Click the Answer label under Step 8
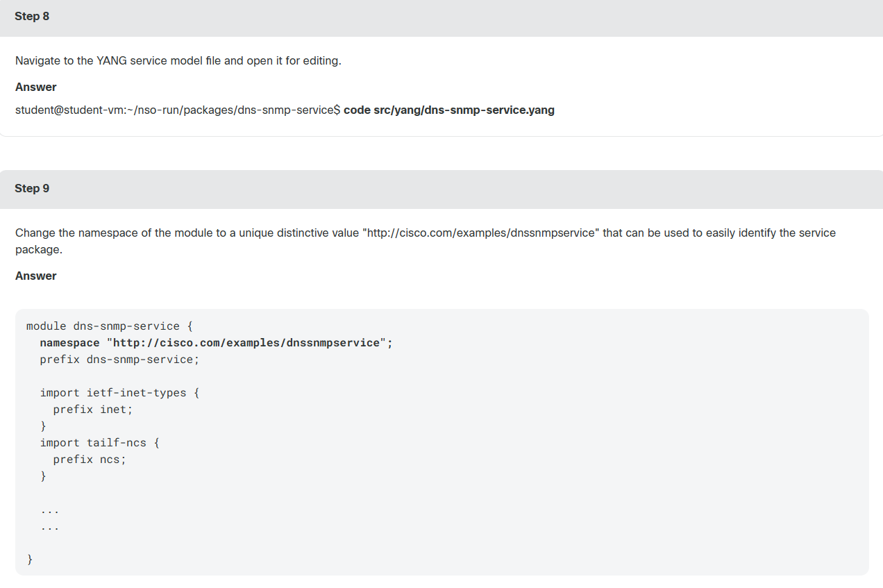The width and height of the screenshot is (883, 588). point(36,87)
